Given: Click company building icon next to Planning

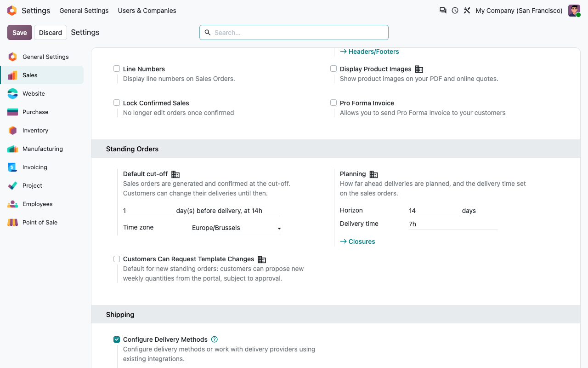Looking at the screenshot, I should (x=374, y=174).
